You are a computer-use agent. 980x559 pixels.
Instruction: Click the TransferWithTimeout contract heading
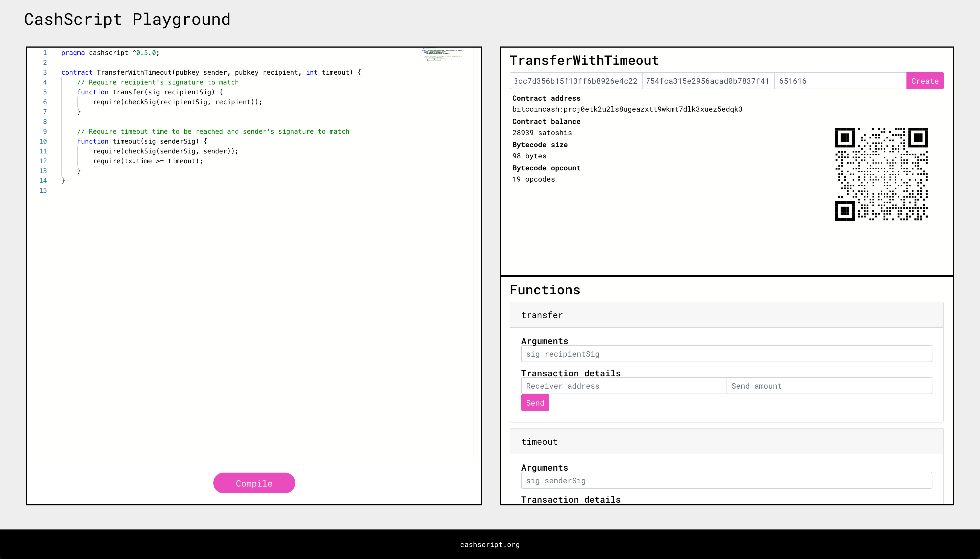(584, 60)
